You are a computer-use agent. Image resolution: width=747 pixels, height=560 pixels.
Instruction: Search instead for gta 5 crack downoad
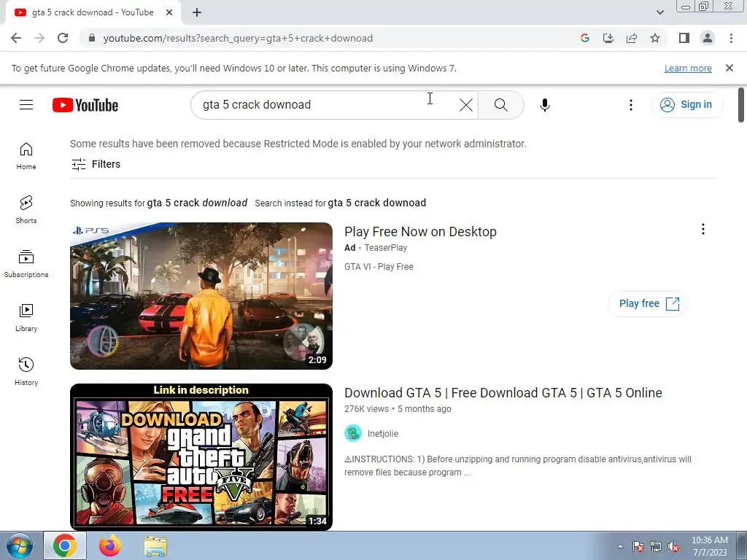[377, 203]
